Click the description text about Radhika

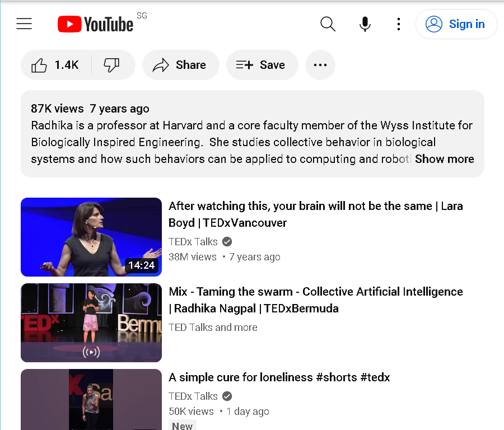click(x=253, y=142)
